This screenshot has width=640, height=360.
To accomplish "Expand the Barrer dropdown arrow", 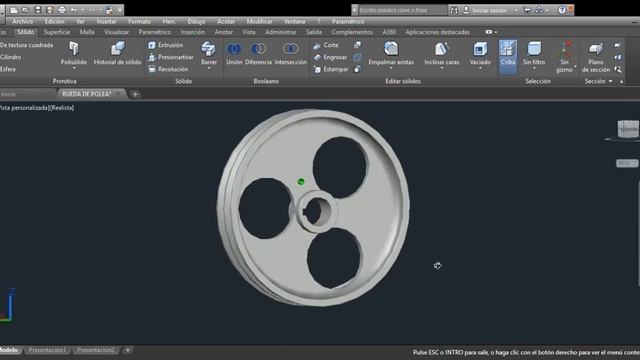I will [209, 68].
